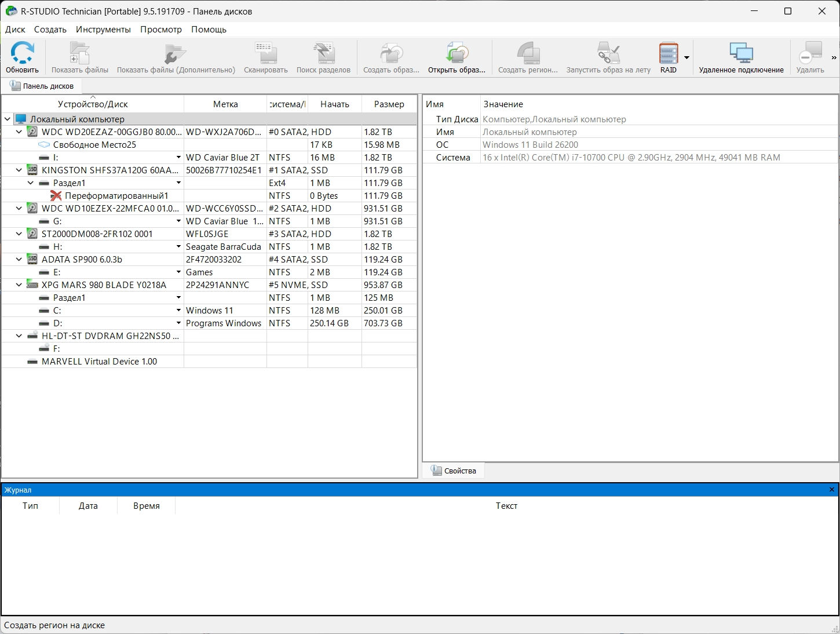Click the Показать файлы icon

point(79,54)
